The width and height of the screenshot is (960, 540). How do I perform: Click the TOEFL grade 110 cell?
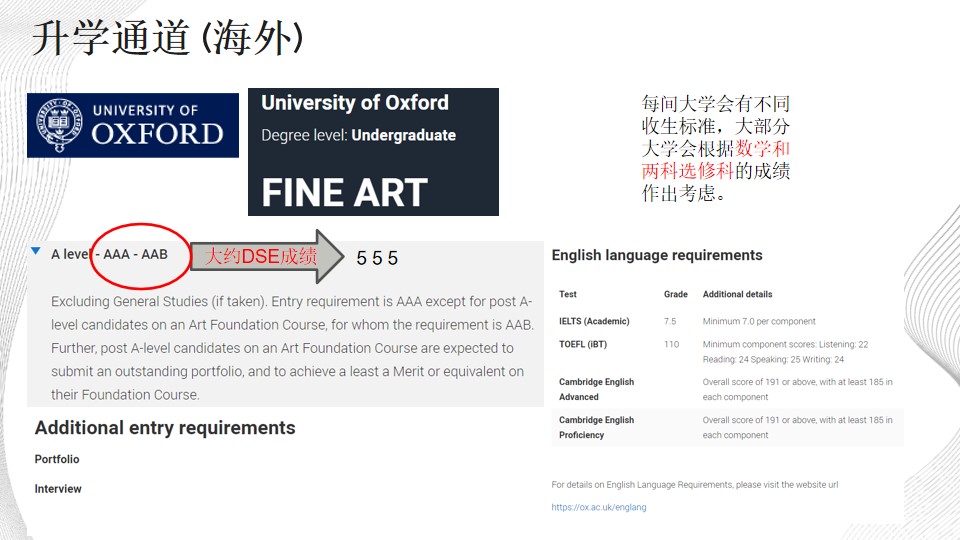[671, 344]
